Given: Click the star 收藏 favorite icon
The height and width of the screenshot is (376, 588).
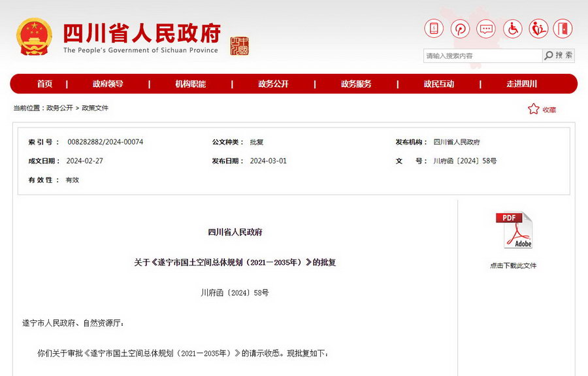Looking at the screenshot, I should [x=534, y=109].
